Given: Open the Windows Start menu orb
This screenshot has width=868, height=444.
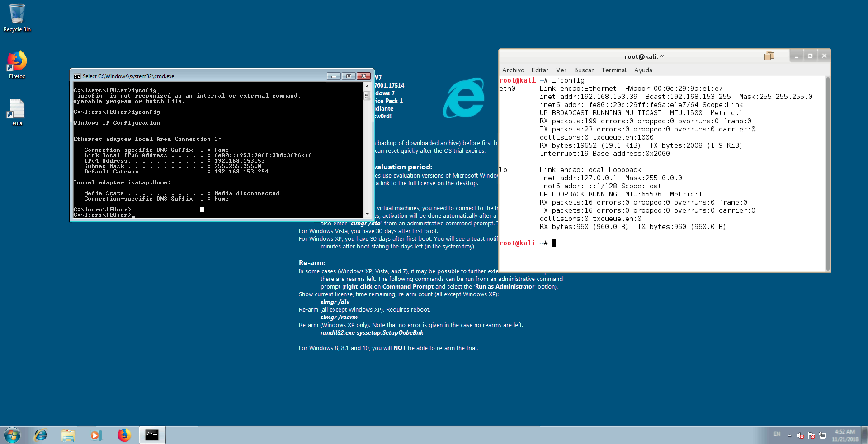Looking at the screenshot, I should coord(12,435).
